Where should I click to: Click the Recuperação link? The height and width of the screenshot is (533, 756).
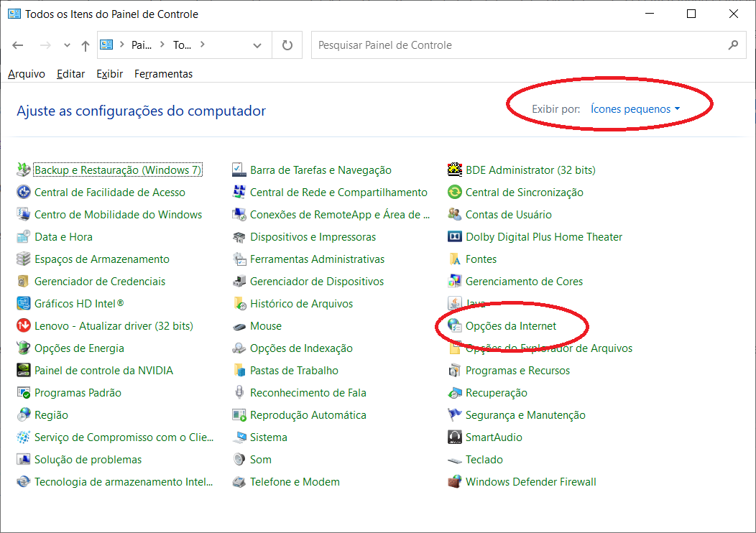point(496,393)
